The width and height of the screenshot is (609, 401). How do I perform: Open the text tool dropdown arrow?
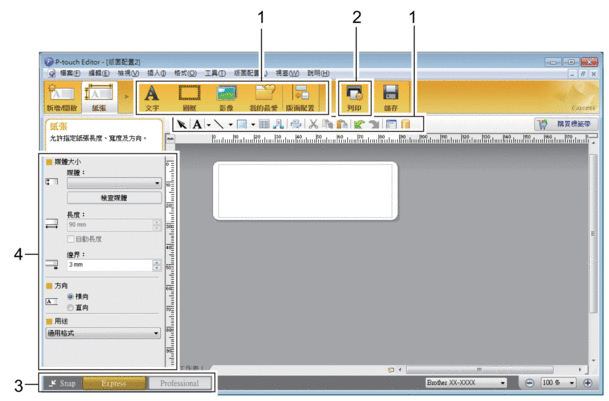pos(209,125)
